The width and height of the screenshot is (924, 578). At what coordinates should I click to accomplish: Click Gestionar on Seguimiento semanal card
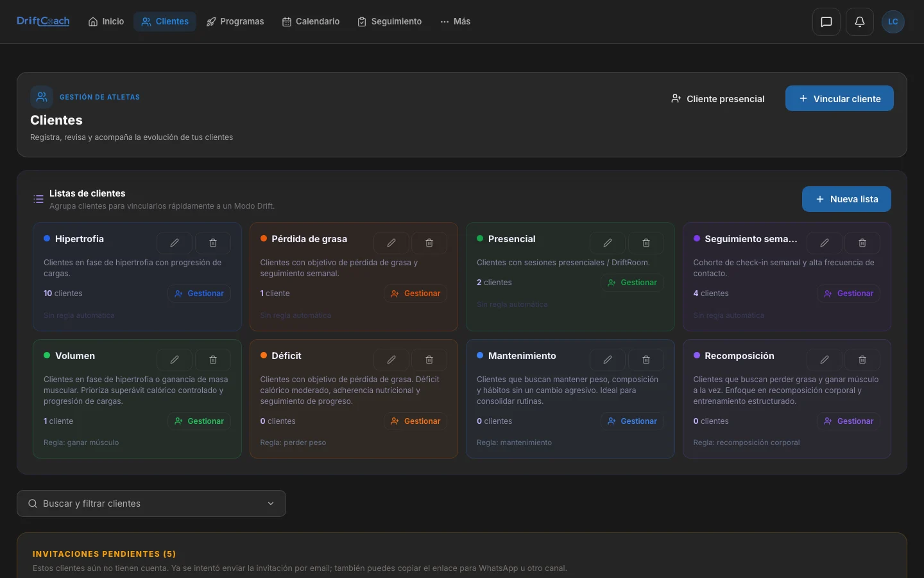[849, 293]
